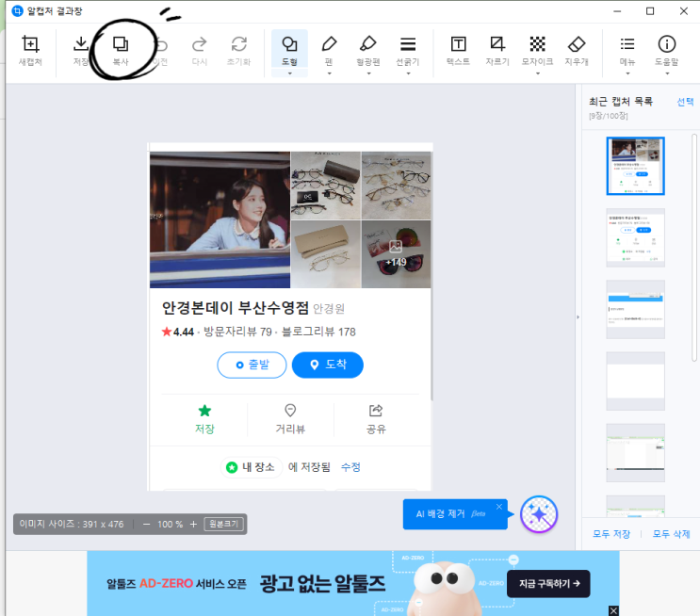Expand the 선굵기 dropdown arrow
700x616 pixels.
pos(408,73)
